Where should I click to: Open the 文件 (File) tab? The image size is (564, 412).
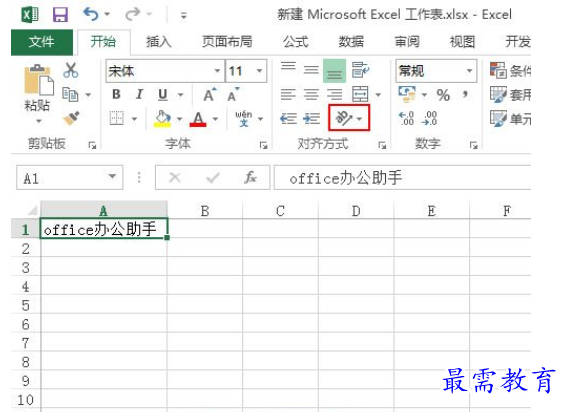(x=42, y=42)
